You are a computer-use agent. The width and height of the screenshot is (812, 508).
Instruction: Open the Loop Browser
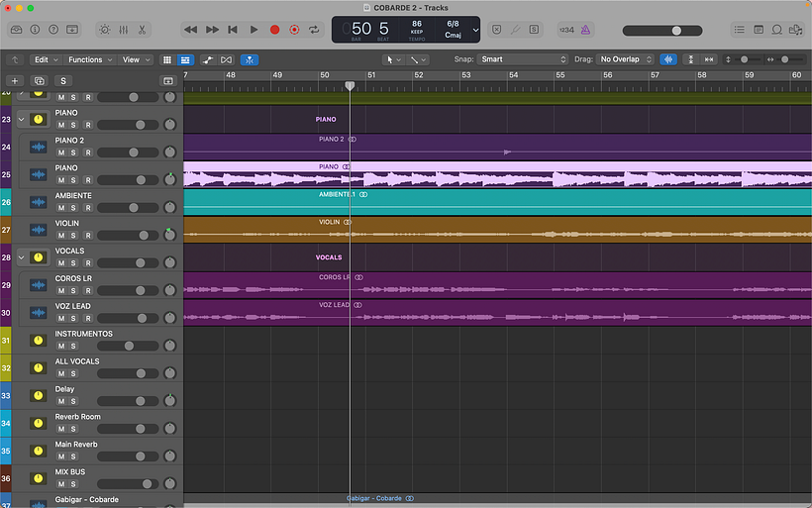776,30
